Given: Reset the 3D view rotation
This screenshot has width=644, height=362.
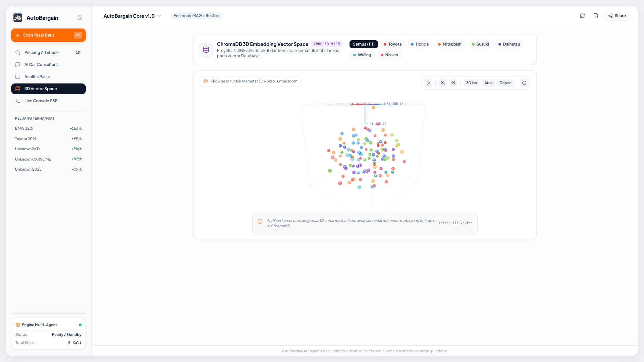Looking at the screenshot, I should 524,83.
